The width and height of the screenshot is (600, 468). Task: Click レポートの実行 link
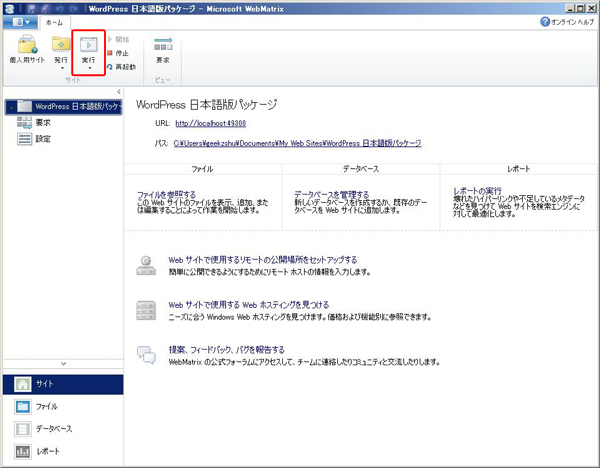477,191
